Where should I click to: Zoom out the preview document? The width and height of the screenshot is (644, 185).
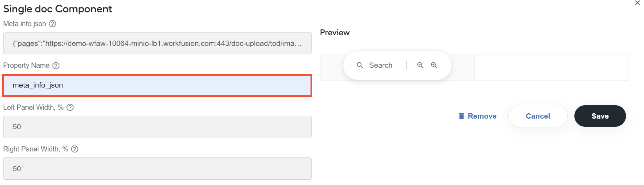tap(420, 65)
